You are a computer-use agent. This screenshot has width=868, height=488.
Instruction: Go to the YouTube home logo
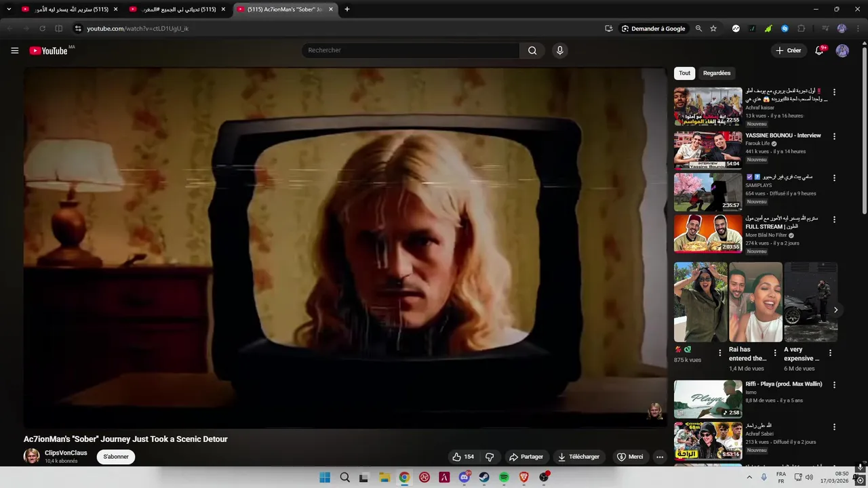tap(48, 51)
